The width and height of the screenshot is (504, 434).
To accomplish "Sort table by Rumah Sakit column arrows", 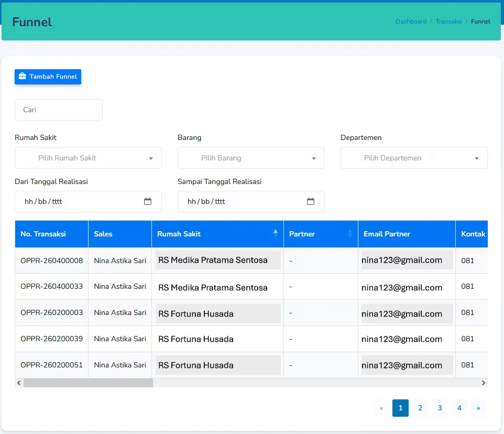I will [x=276, y=234].
